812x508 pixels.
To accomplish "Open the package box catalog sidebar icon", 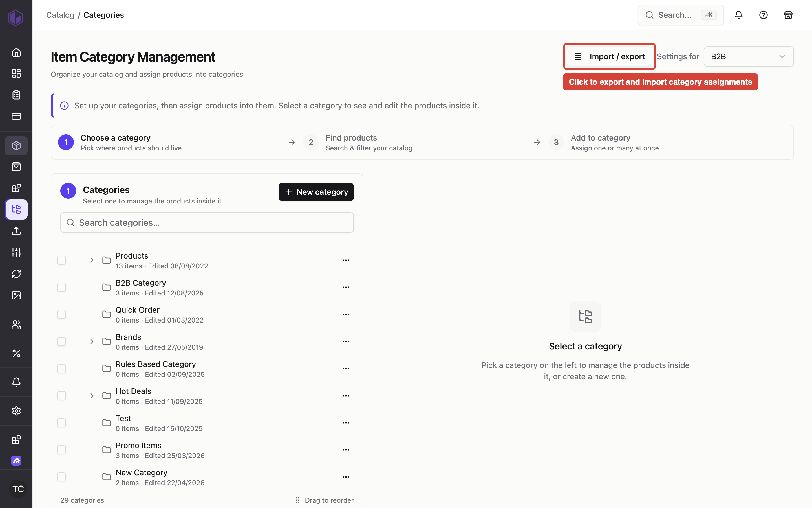I will click(16, 145).
